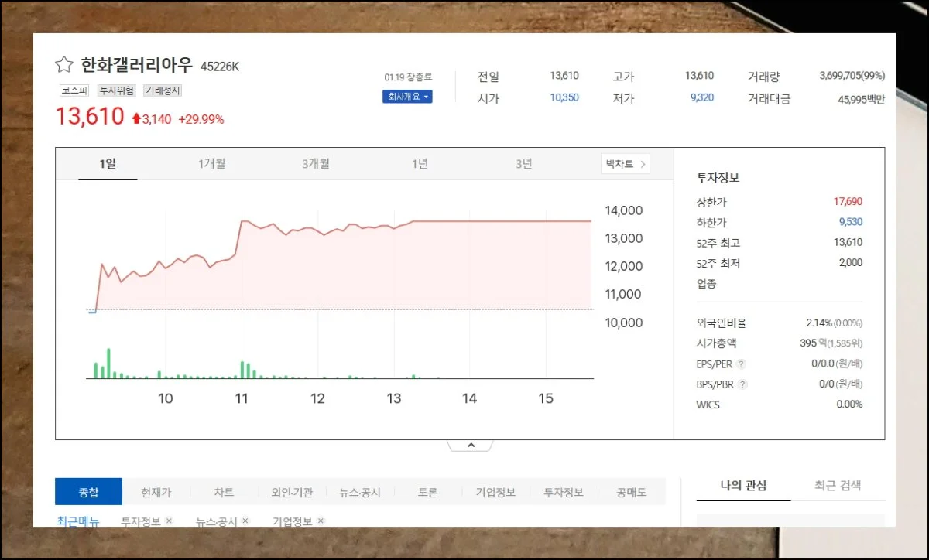Screen dimensions: 929x560
Task: Switch to 최근 검색 panel tab
Action: click(838, 486)
